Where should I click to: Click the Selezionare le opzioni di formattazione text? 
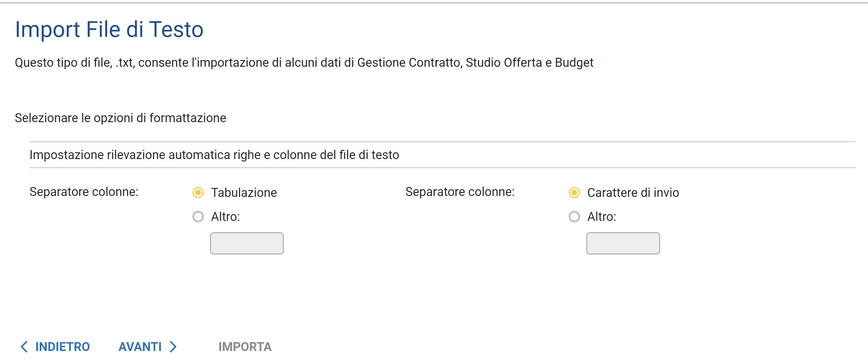(120, 118)
